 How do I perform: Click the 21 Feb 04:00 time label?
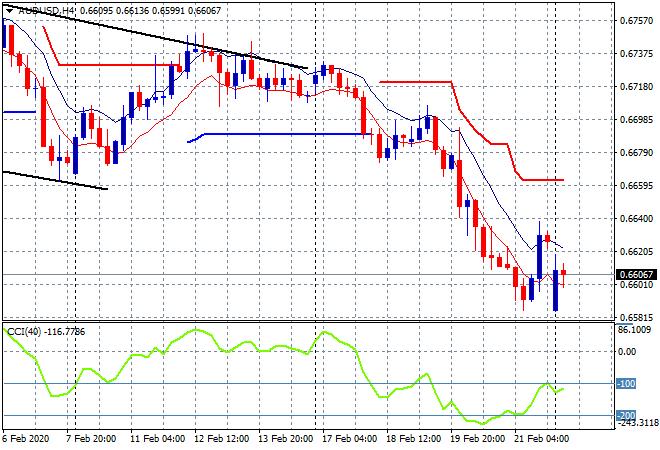pos(541,439)
